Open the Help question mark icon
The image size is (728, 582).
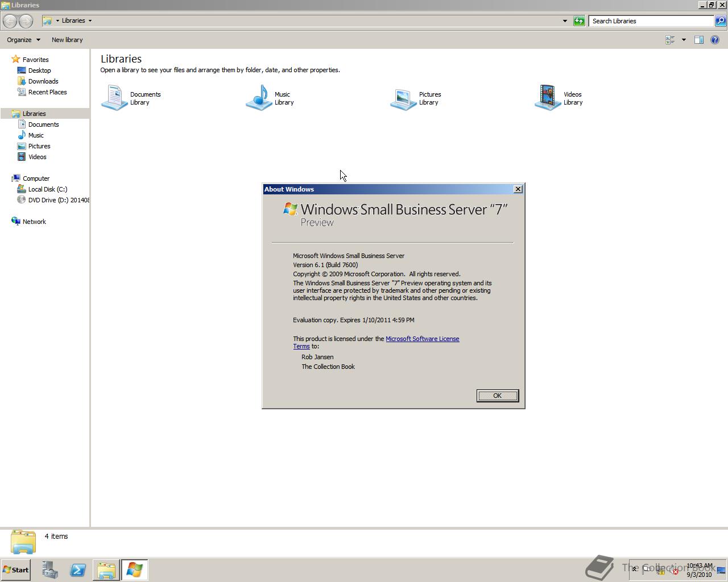[x=715, y=40]
